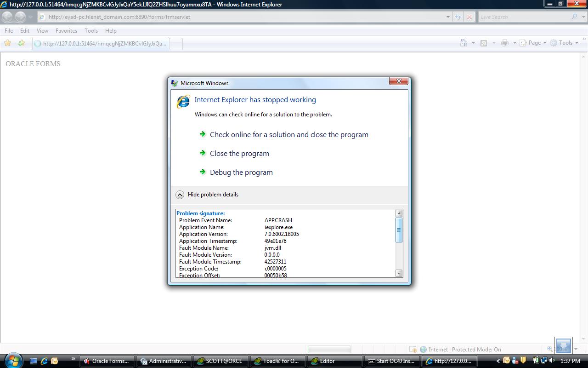Screen dimensions: 588x368
Task: Open Favorites Center star icon
Action: click(8, 43)
